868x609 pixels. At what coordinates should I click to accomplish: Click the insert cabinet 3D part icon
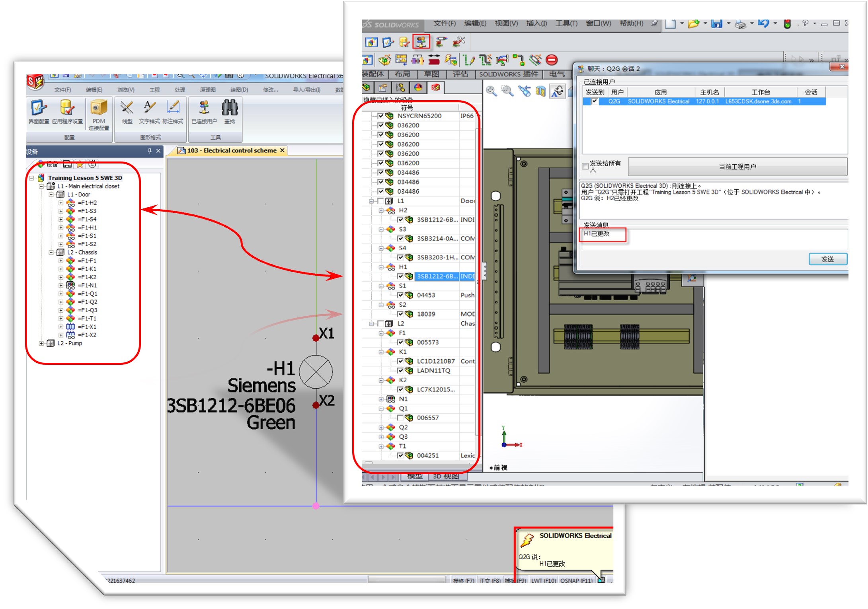click(x=384, y=60)
